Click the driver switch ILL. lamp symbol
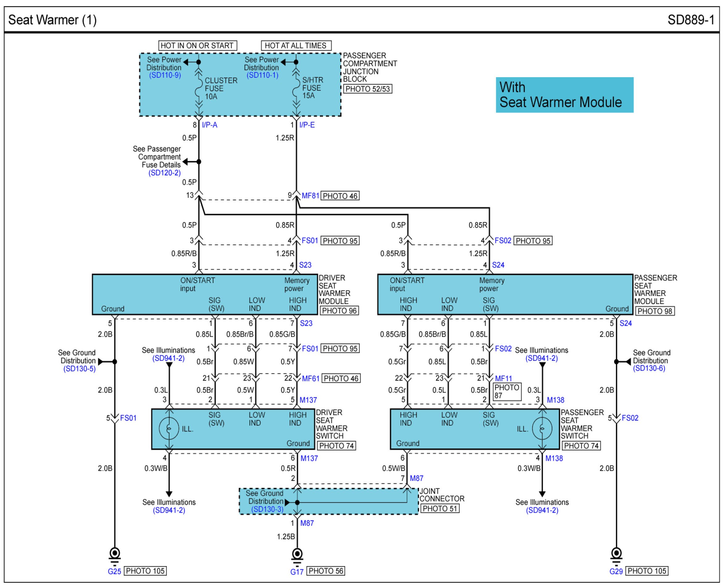The width and height of the screenshot is (724, 588). 169,428
